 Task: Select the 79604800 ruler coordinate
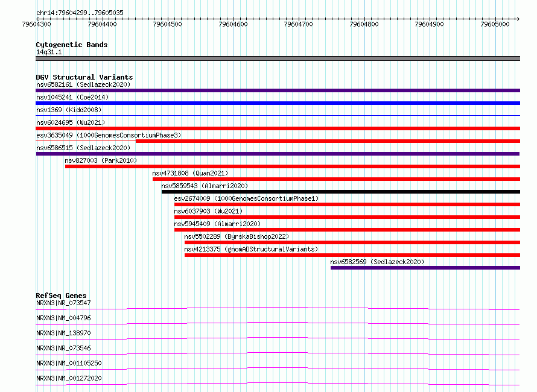pos(364,24)
